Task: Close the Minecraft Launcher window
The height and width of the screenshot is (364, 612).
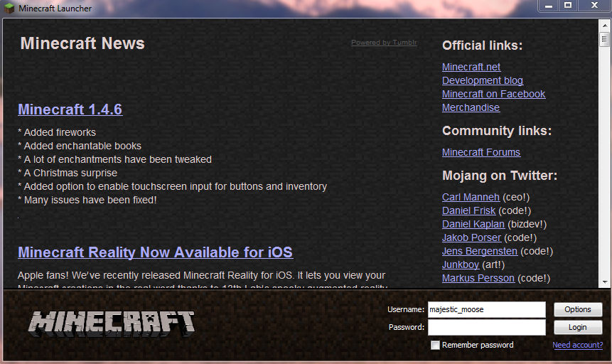Action: pyautogui.click(x=594, y=6)
